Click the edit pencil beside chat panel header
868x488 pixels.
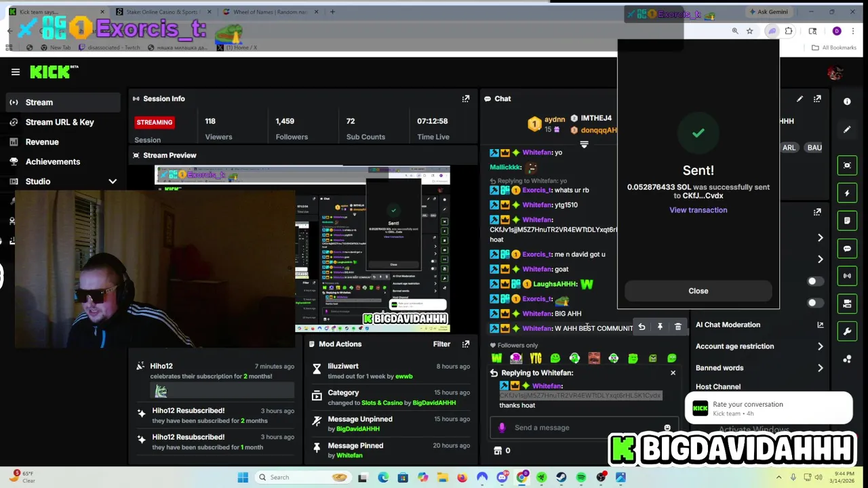click(800, 99)
